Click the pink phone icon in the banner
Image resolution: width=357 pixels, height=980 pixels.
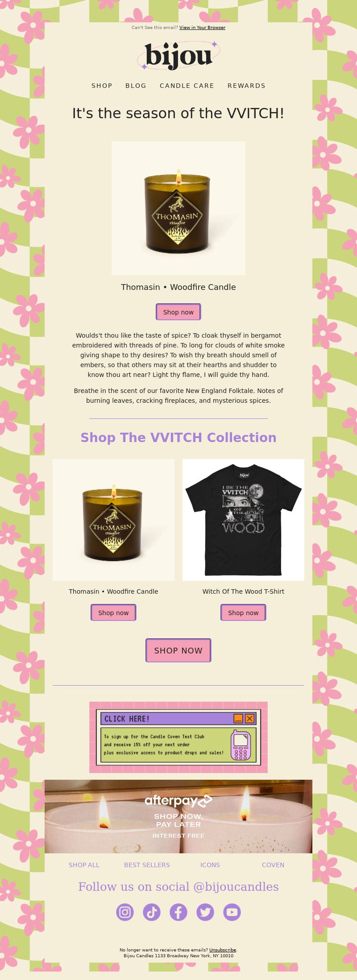pos(241,745)
